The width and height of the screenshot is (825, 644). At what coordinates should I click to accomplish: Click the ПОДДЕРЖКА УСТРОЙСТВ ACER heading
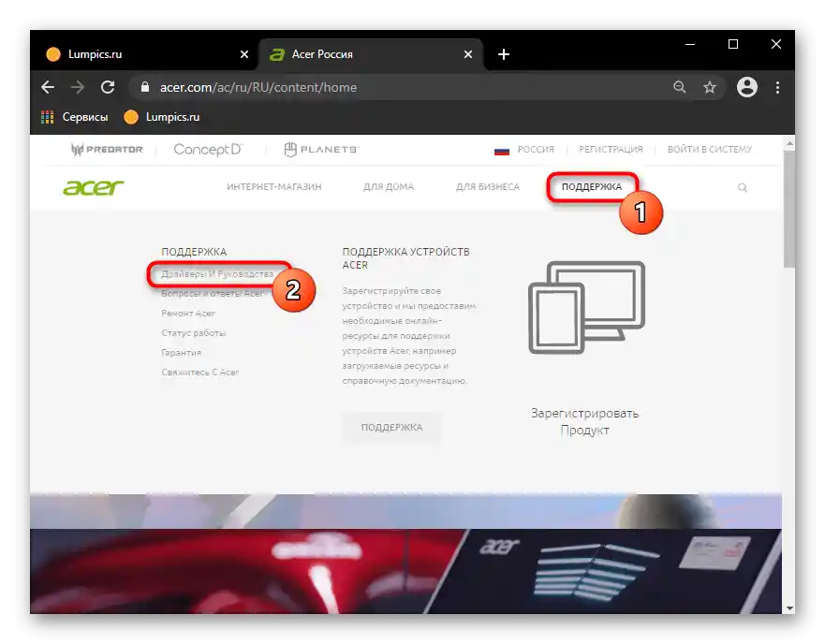(405, 258)
